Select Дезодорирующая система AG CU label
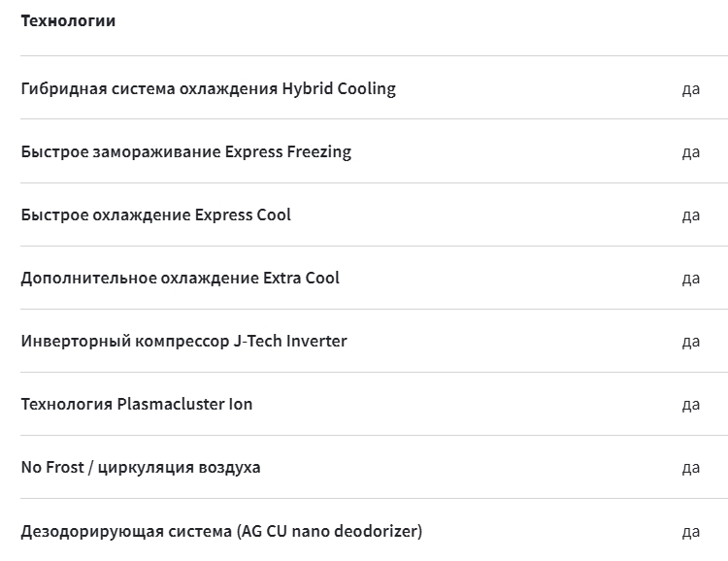The height and width of the screenshot is (561, 728). click(221, 531)
